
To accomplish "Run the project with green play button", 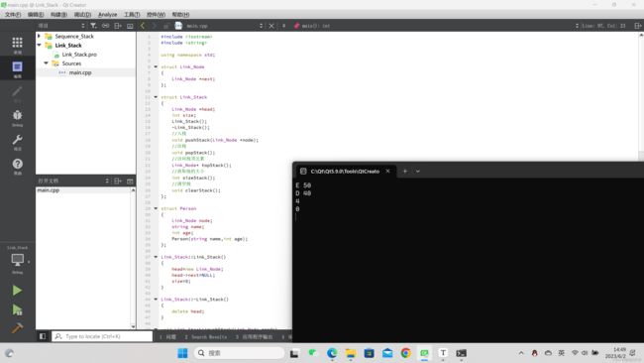I will coord(17,291).
